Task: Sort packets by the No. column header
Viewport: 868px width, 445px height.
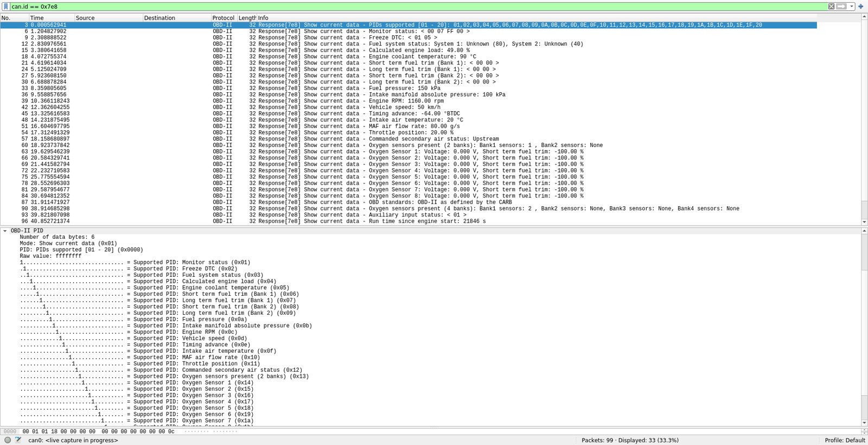Action: (14, 18)
